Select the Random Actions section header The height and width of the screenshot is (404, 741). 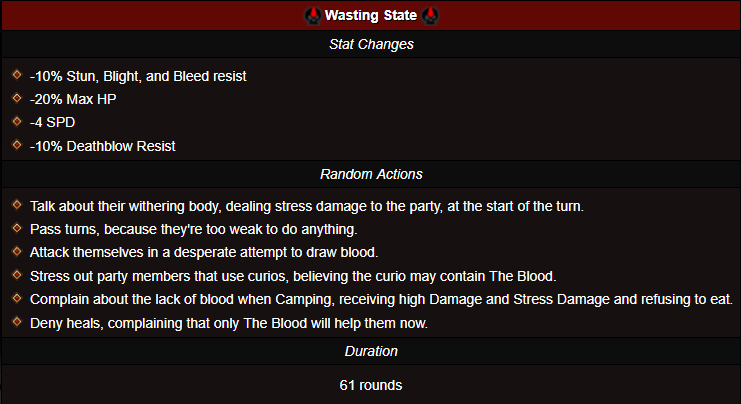point(370,175)
